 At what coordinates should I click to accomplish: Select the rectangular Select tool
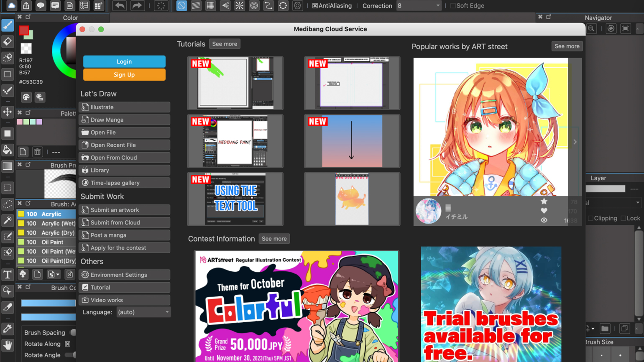8,188
